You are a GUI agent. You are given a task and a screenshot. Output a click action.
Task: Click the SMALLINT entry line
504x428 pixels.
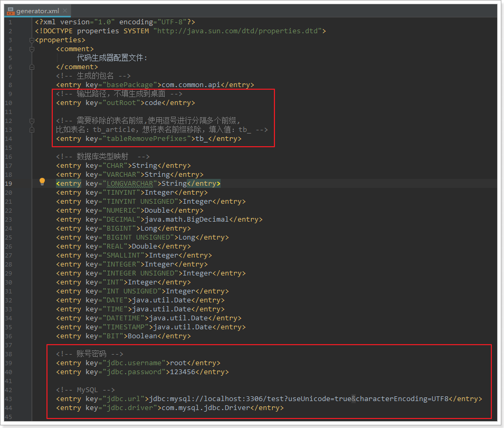pyautogui.click(x=134, y=255)
